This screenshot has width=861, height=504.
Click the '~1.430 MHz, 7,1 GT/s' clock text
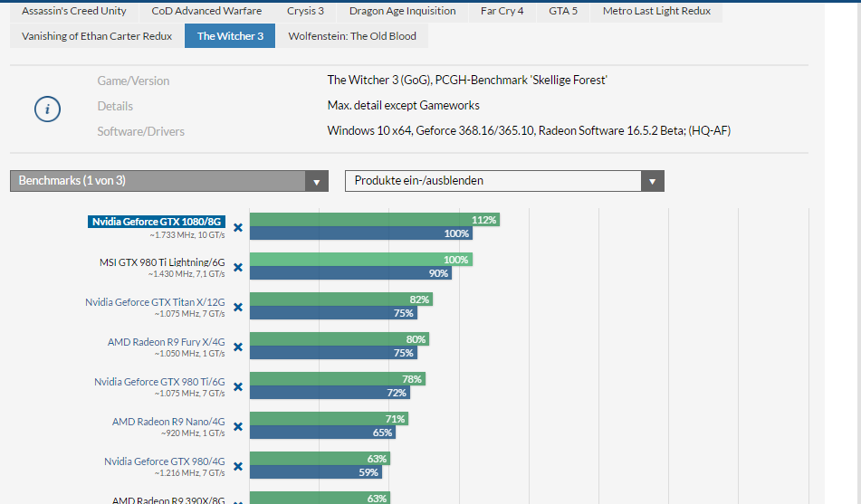pyautogui.click(x=187, y=274)
